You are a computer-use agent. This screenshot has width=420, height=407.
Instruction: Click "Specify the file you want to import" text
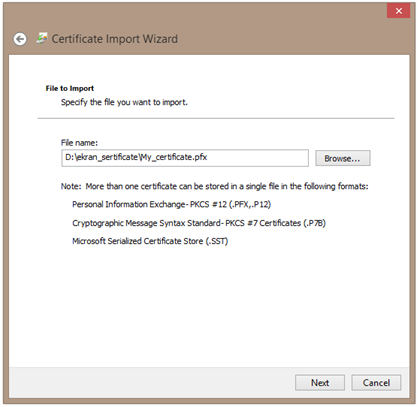(x=124, y=102)
